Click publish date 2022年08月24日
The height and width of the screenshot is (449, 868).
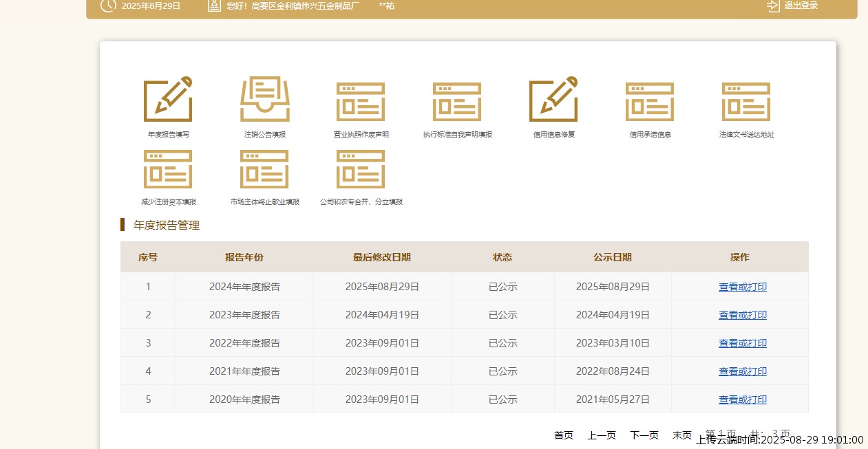point(613,371)
